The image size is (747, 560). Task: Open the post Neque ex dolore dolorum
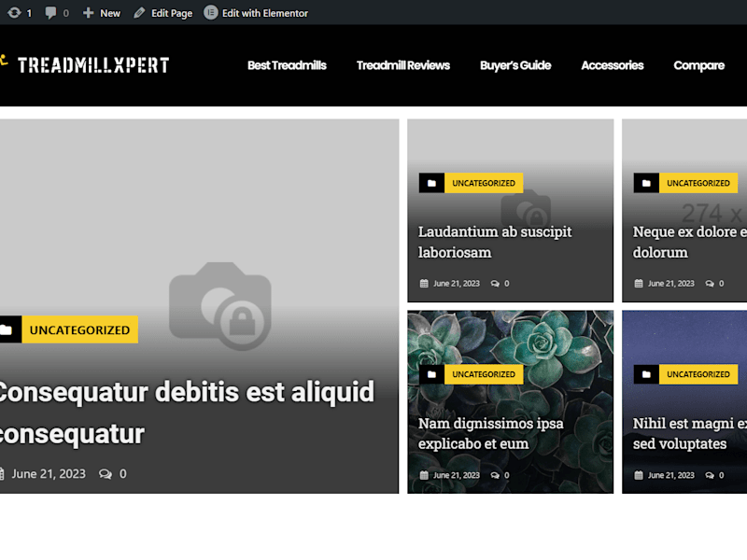(x=689, y=242)
